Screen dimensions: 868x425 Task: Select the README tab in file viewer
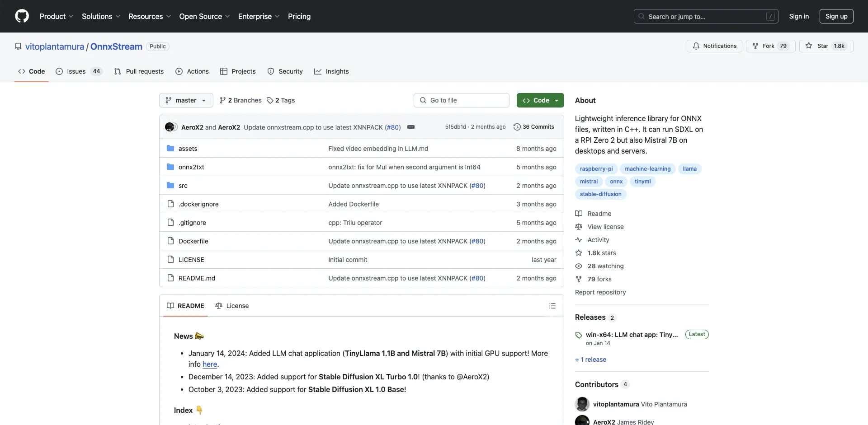[185, 306]
